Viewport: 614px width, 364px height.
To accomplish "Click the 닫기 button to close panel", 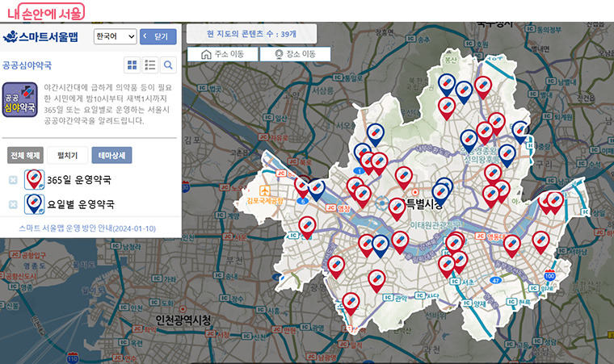I will [x=158, y=37].
